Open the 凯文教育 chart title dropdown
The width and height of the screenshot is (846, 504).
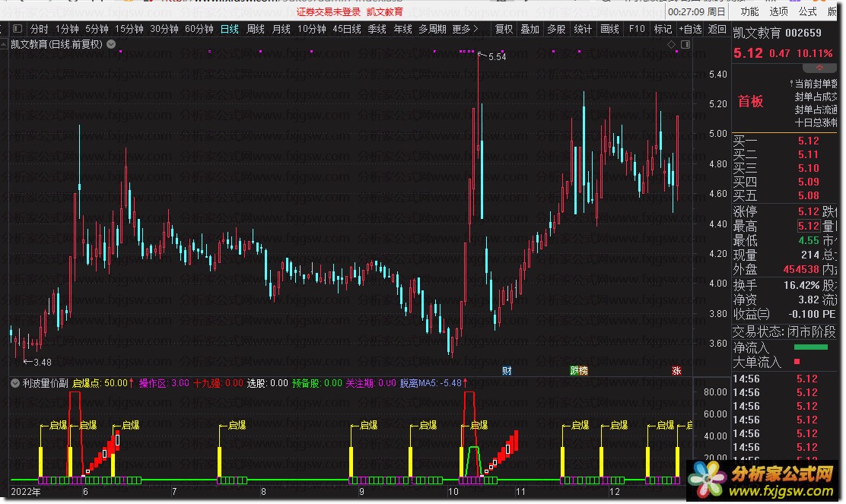tap(111, 44)
